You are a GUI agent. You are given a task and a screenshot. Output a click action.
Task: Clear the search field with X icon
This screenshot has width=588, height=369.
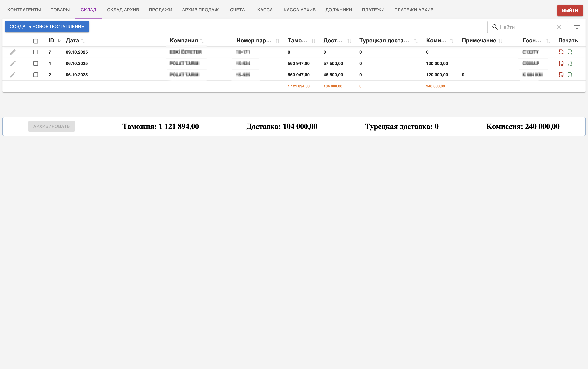pyautogui.click(x=559, y=27)
